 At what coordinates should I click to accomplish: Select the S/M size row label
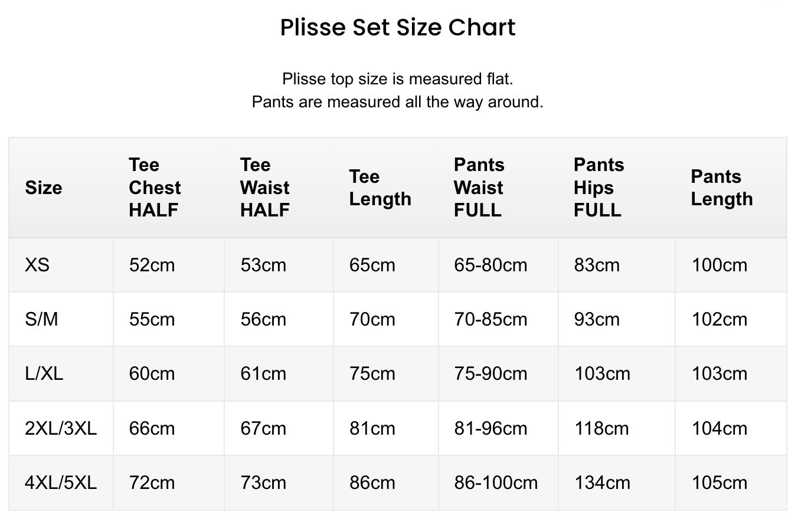pyautogui.click(x=41, y=319)
